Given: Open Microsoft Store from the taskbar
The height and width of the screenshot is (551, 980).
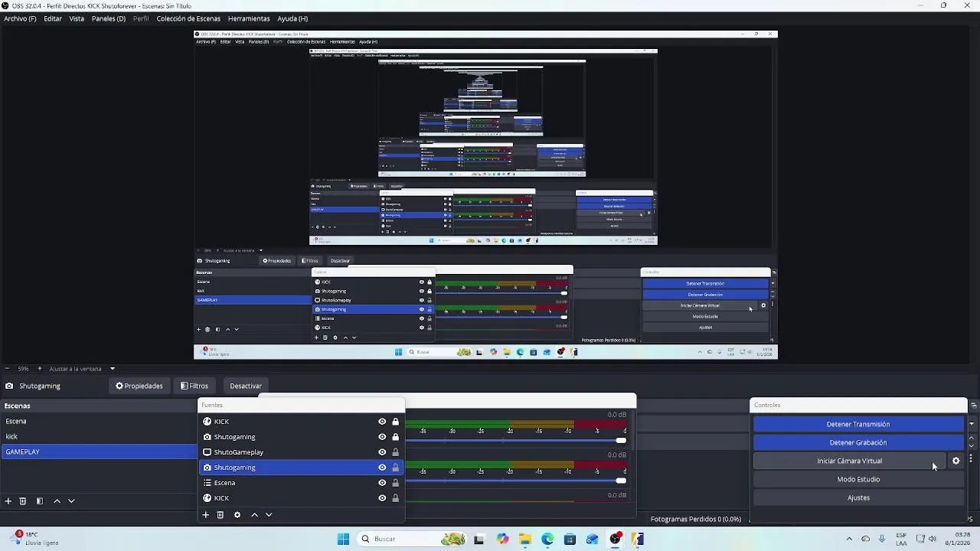Looking at the screenshot, I should pos(570,539).
